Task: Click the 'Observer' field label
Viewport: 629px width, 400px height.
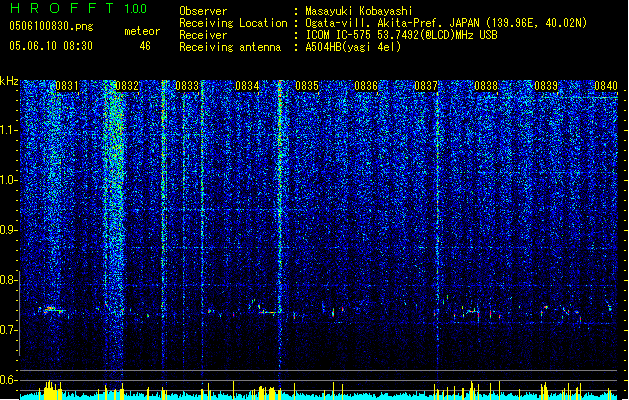Action: [203, 11]
